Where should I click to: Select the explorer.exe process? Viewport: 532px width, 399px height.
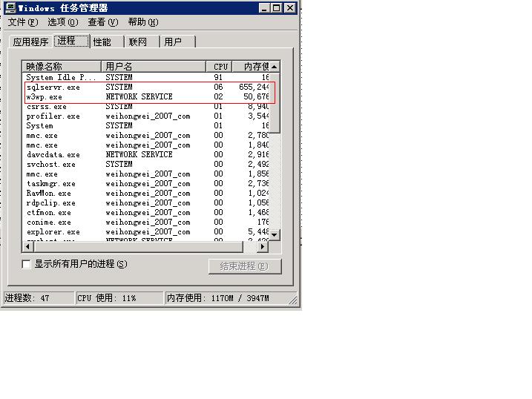pyautogui.click(x=146, y=232)
